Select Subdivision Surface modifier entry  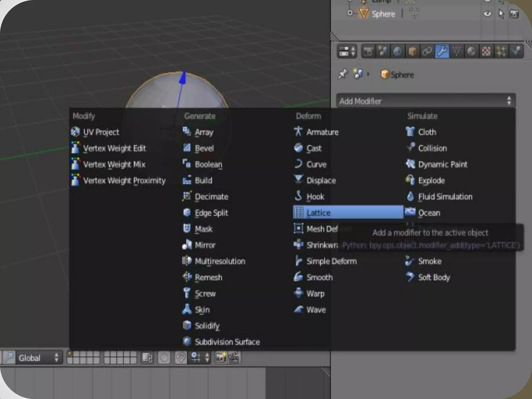pyautogui.click(x=227, y=342)
